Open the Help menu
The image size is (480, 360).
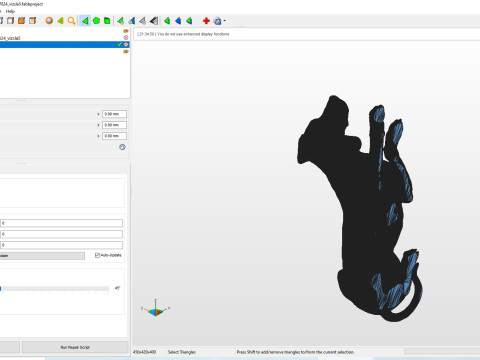[10, 11]
